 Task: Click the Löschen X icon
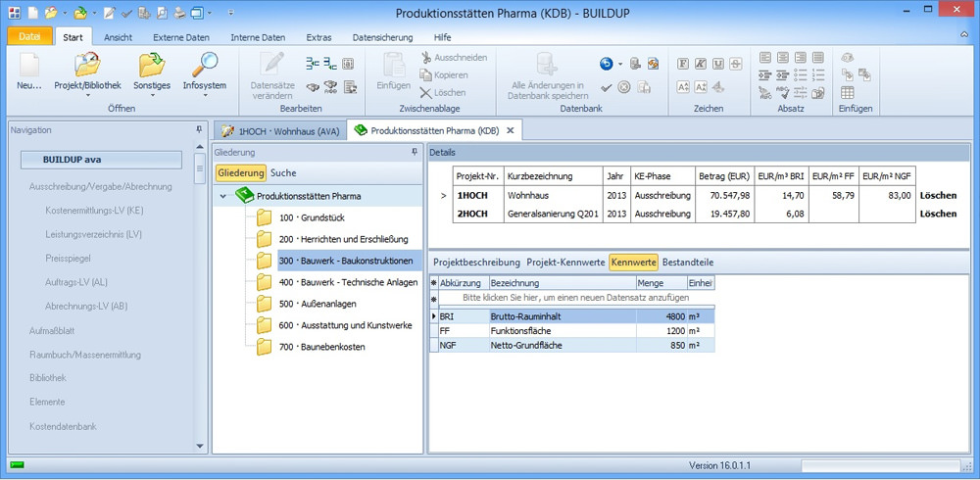(x=425, y=92)
